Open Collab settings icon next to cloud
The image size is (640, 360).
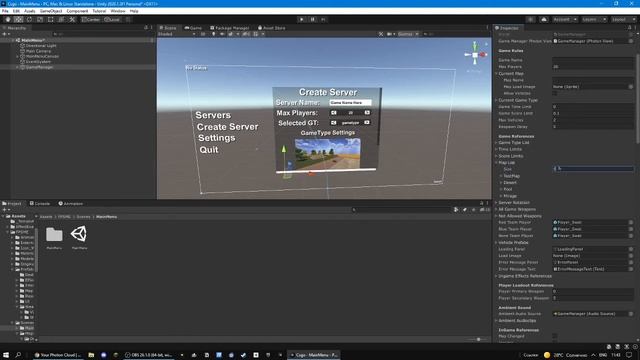tap(530, 19)
